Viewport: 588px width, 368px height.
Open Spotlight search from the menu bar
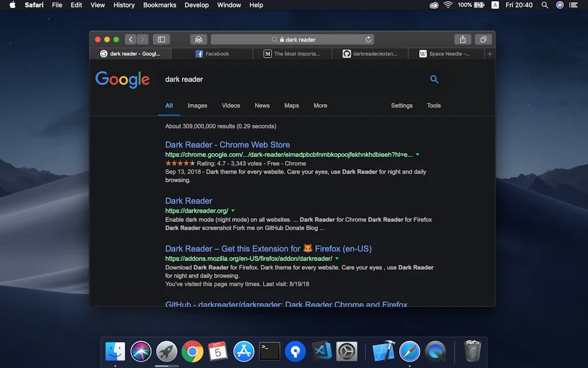point(544,5)
